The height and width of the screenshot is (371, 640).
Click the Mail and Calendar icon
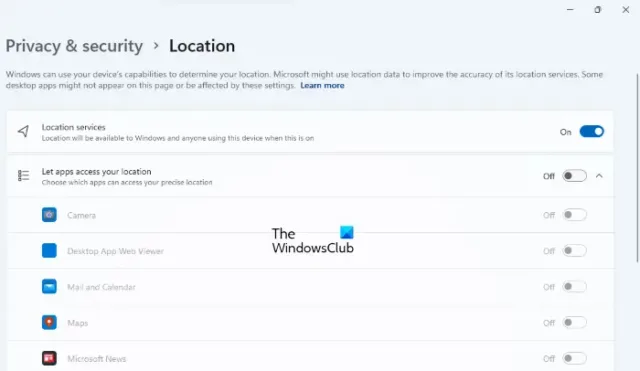coord(49,287)
